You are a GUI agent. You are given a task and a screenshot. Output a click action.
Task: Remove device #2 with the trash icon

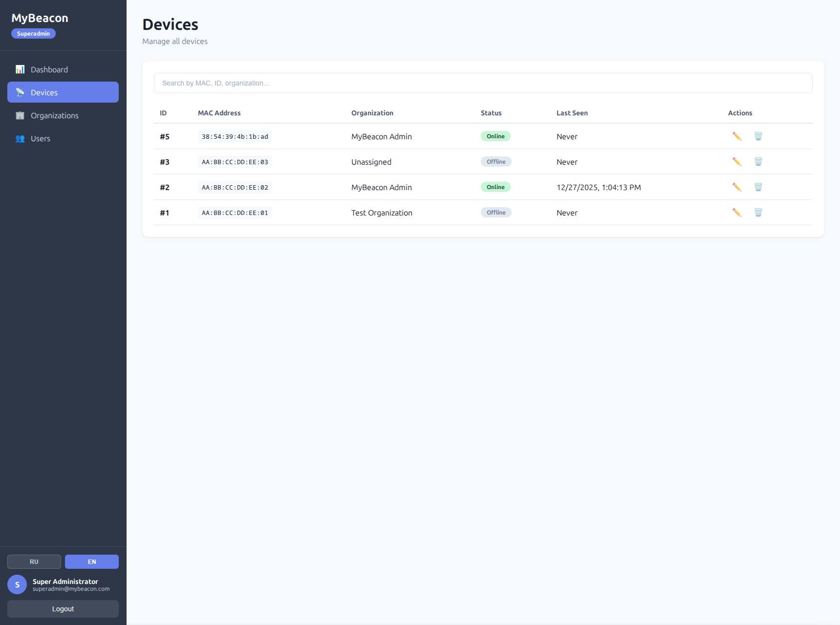pyautogui.click(x=758, y=187)
